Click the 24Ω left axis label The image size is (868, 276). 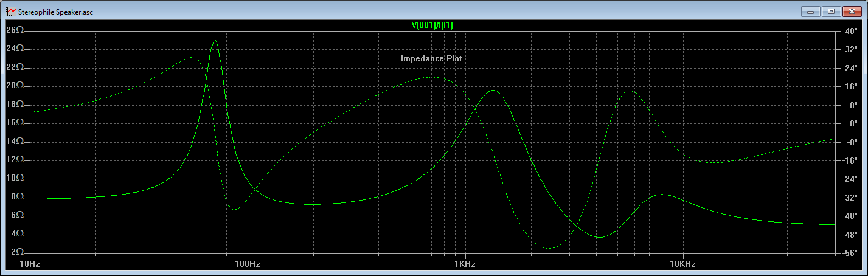click(15, 49)
